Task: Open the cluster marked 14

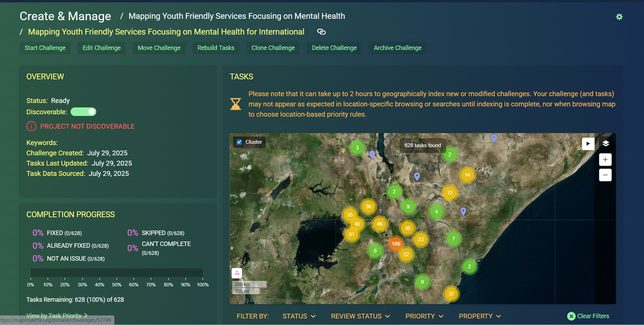Action: tap(468, 175)
